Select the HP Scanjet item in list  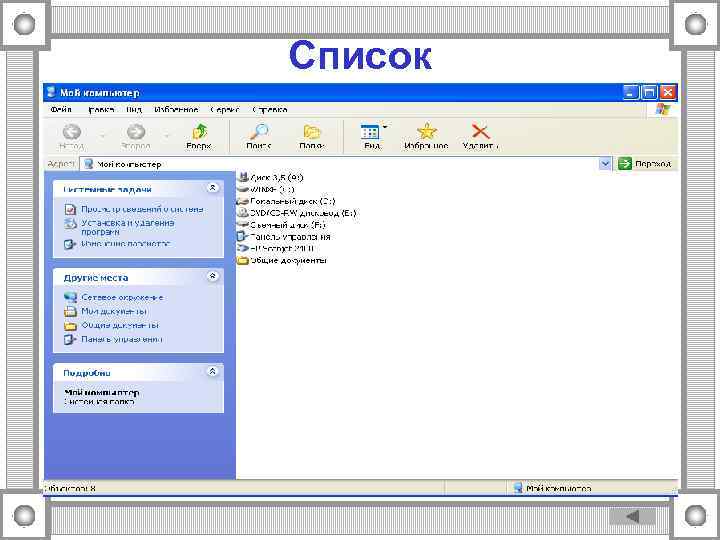tap(276, 248)
